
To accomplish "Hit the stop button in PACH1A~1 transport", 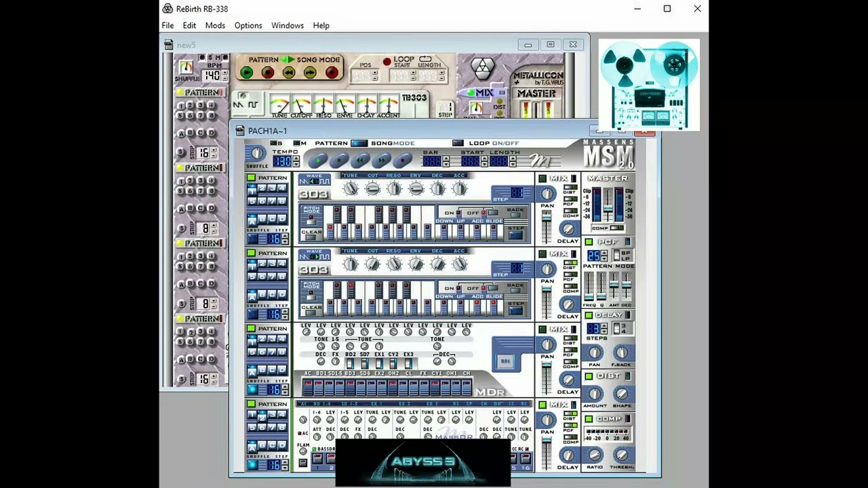I will click(340, 161).
